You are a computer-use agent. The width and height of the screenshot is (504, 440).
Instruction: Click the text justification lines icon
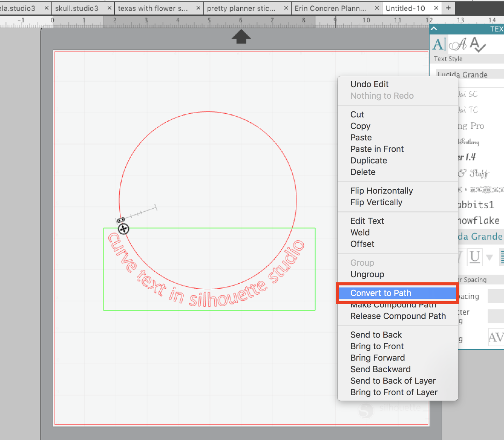501,257
